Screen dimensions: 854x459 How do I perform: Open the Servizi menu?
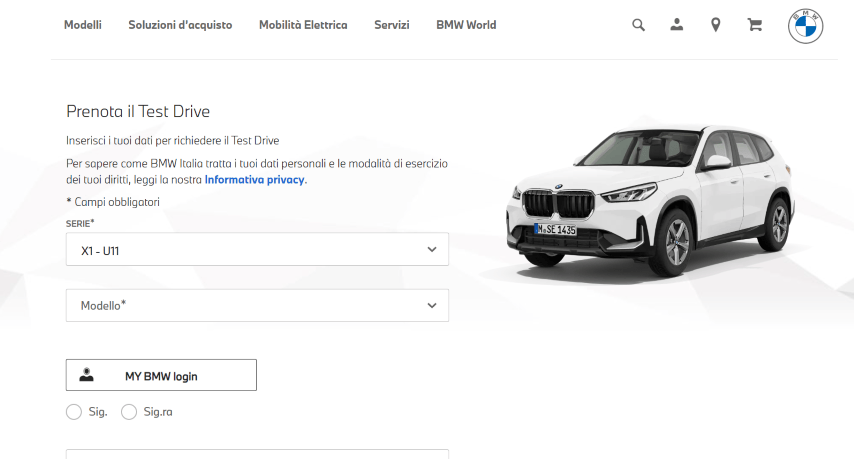point(392,25)
